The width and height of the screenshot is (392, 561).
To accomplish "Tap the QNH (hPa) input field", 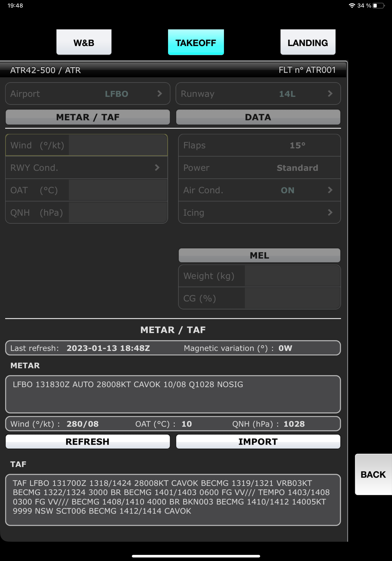I will tap(118, 213).
